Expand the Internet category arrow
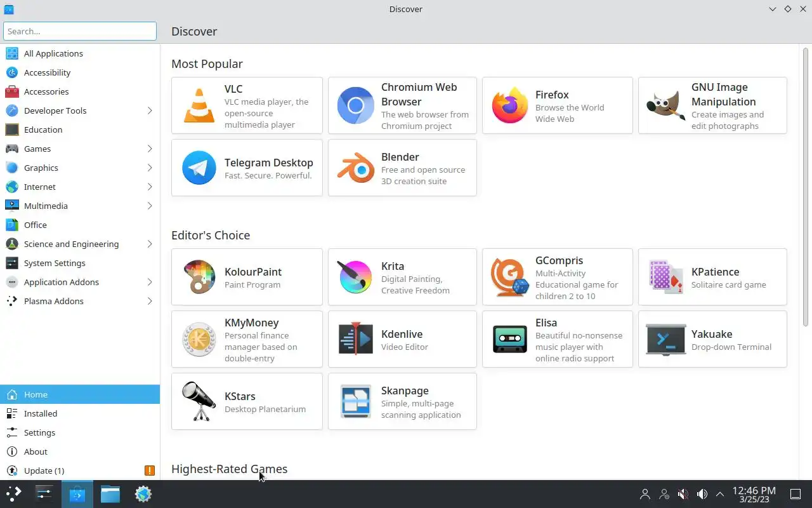This screenshot has height=508, width=812. tap(150, 187)
